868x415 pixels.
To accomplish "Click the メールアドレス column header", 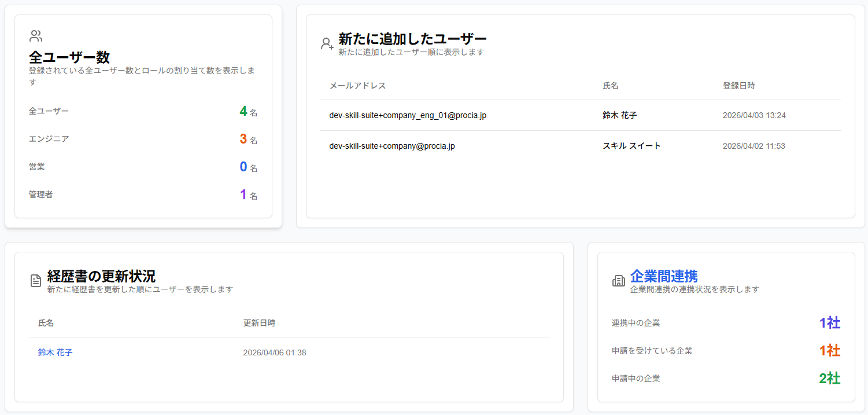I will [357, 86].
